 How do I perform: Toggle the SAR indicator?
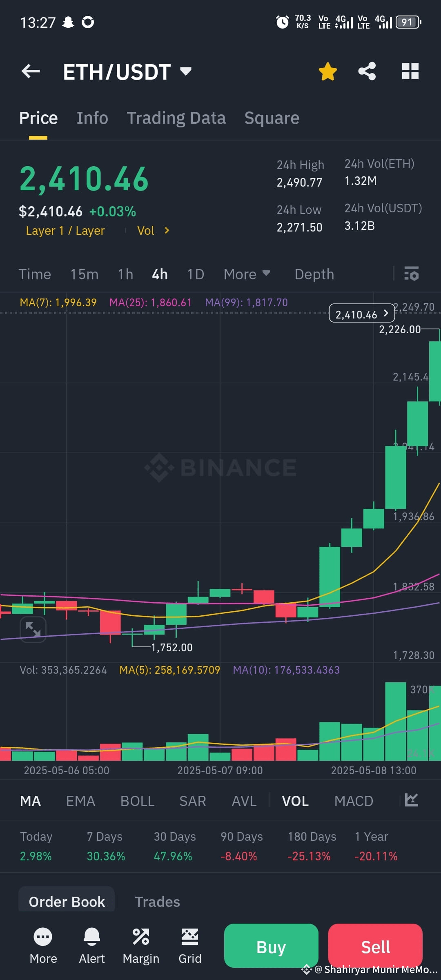(x=193, y=801)
